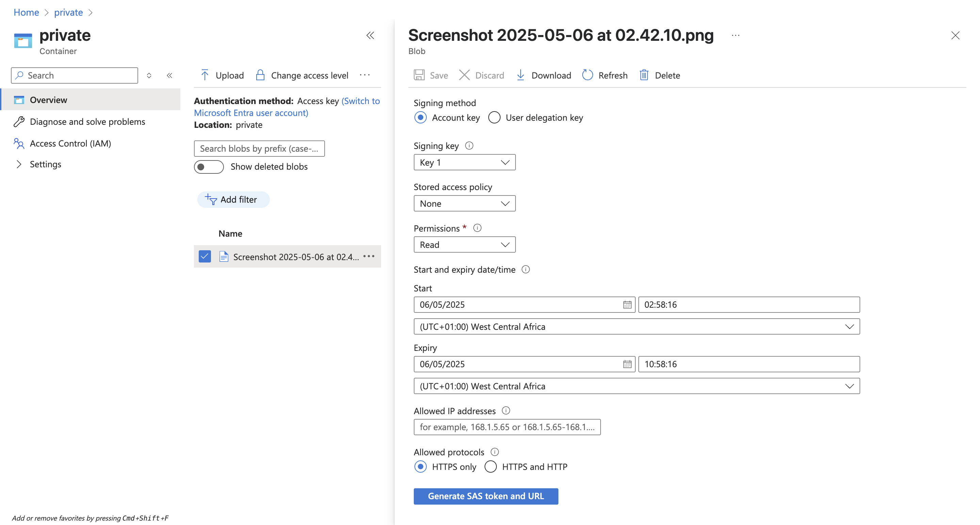Switch to Microsoft Entra user account
This screenshot has width=980, height=525.
click(x=287, y=107)
